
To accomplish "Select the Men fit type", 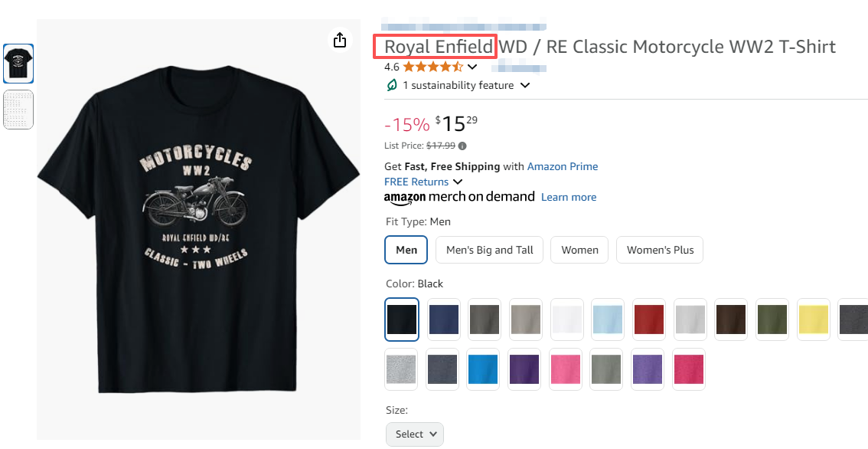I will click(x=406, y=250).
